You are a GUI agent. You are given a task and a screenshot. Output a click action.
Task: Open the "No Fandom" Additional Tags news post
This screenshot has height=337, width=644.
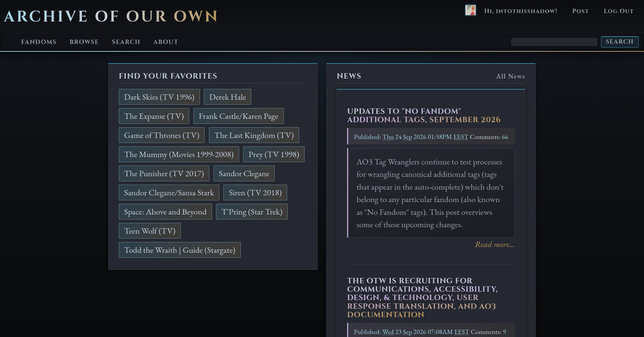click(x=424, y=115)
